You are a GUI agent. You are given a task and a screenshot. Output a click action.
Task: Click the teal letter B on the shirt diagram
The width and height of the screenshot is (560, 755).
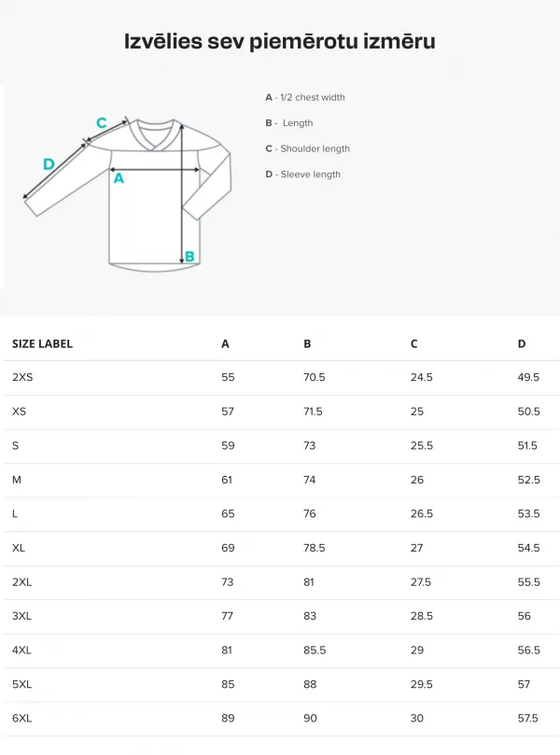point(189,257)
